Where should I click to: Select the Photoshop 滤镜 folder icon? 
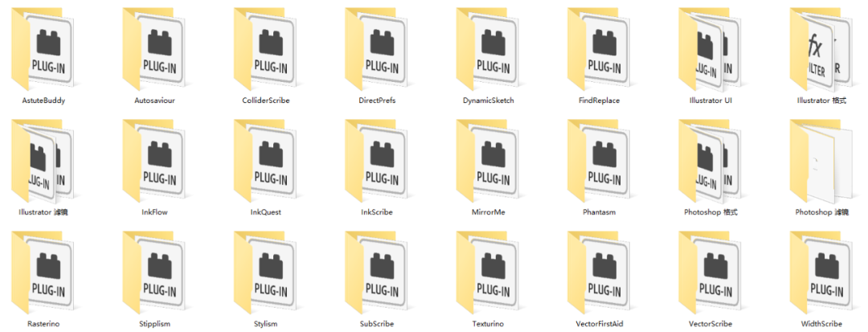click(821, 161)
